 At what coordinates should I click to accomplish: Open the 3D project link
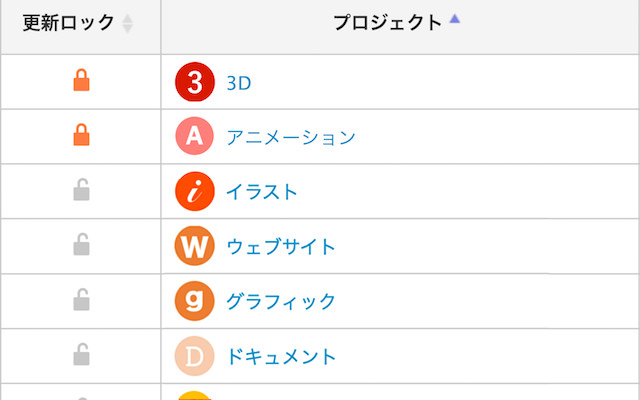239,83
